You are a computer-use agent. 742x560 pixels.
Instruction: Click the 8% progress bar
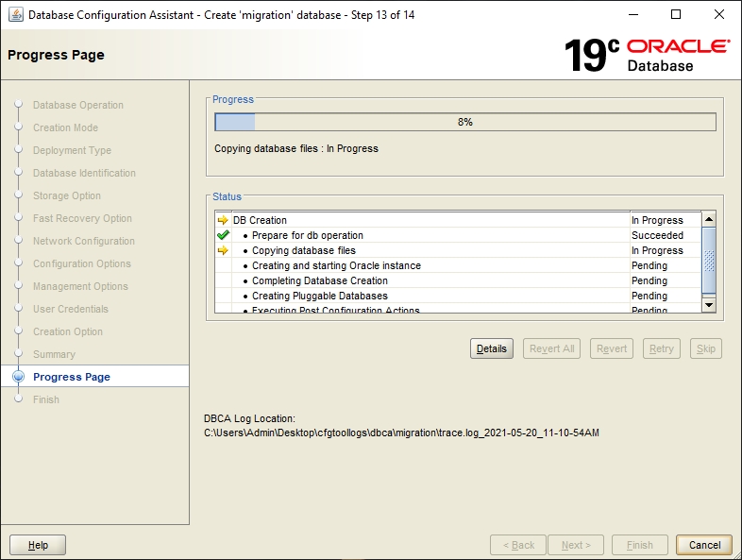tap(464, 122)
